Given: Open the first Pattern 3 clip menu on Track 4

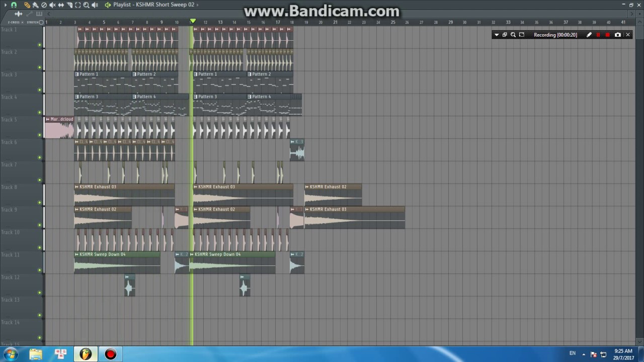Looking at the screenshot, I should pyautogui.click(x=77, y=97).
